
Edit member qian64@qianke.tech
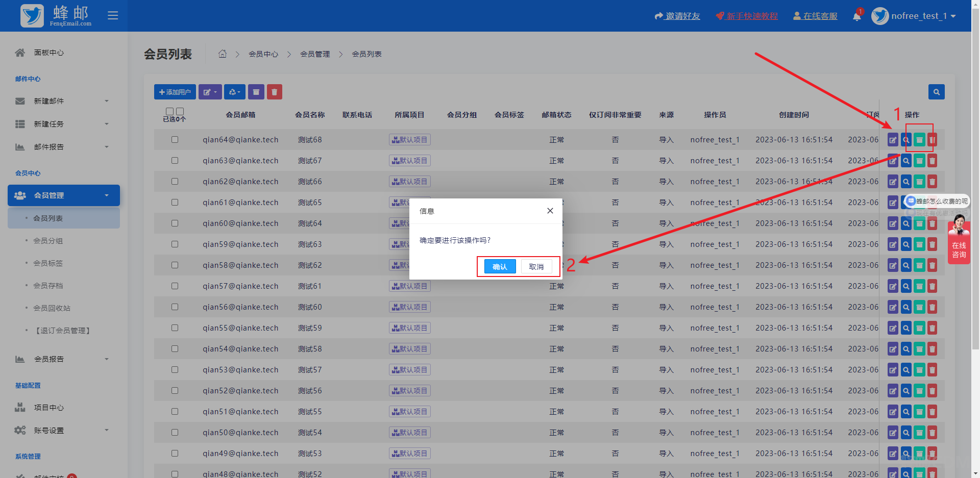point(893,140)
